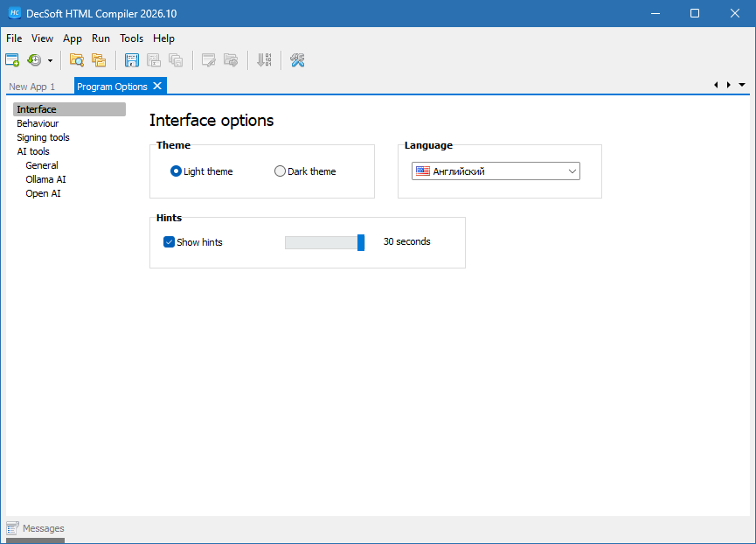This screenshot has width=756, height=544.
Task: Open the Help menu
Action: 163,38
